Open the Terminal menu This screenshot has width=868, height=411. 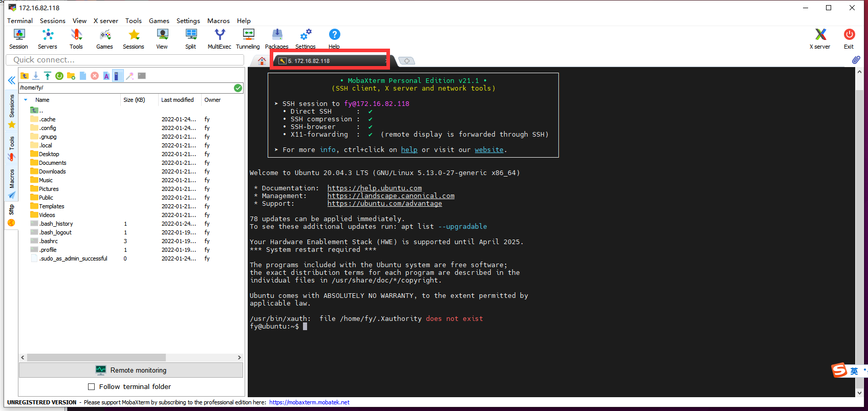20,21
